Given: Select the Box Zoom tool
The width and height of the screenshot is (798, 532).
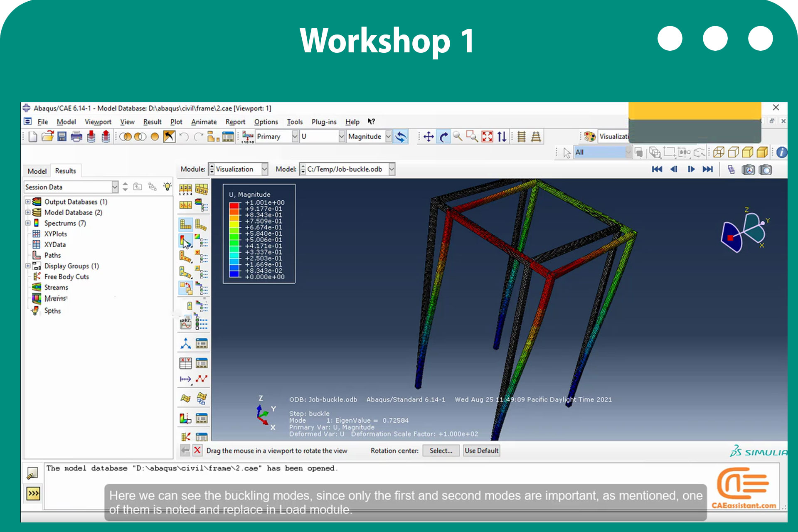Looking at the screenshot, I should (472, 137).
